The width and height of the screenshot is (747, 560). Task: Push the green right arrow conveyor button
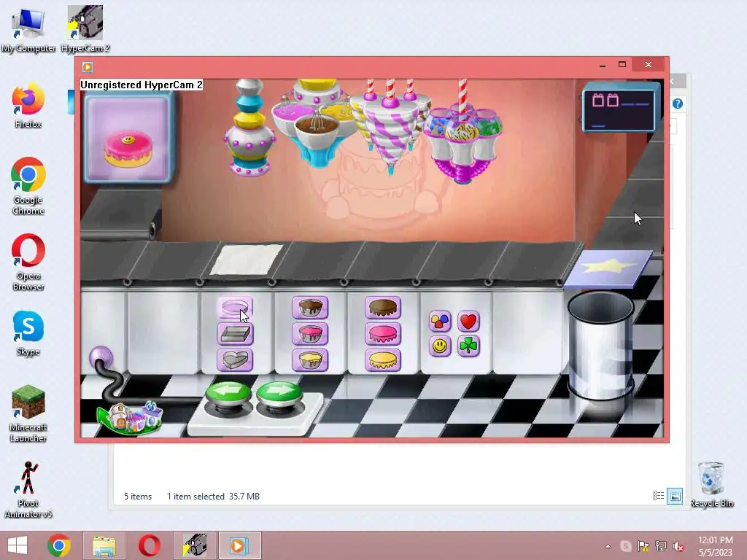point(279,394)
